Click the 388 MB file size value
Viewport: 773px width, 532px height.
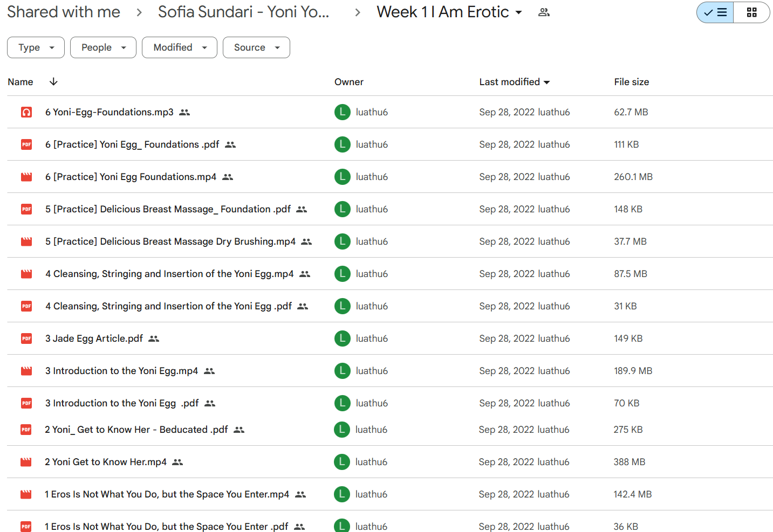click(630, 462)
